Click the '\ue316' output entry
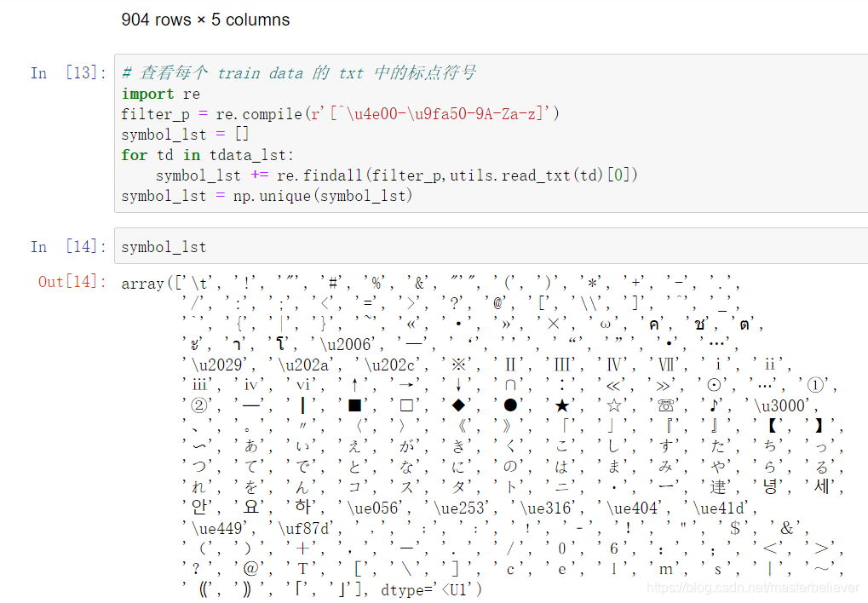Screen dimensions: 868x603 click(548, 508)
